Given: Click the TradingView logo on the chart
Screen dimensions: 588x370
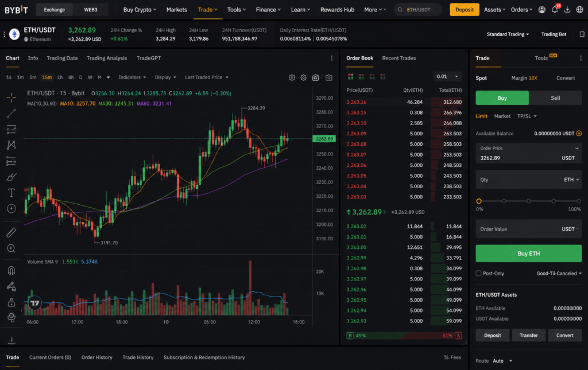Looking at the screenshot, I should (x=35, y=303).
